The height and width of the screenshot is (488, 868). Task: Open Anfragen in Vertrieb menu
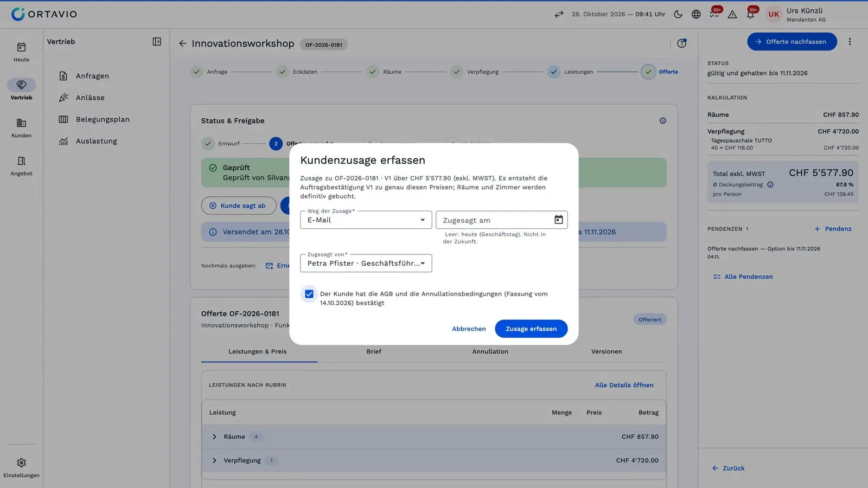(x=92, y=76)
